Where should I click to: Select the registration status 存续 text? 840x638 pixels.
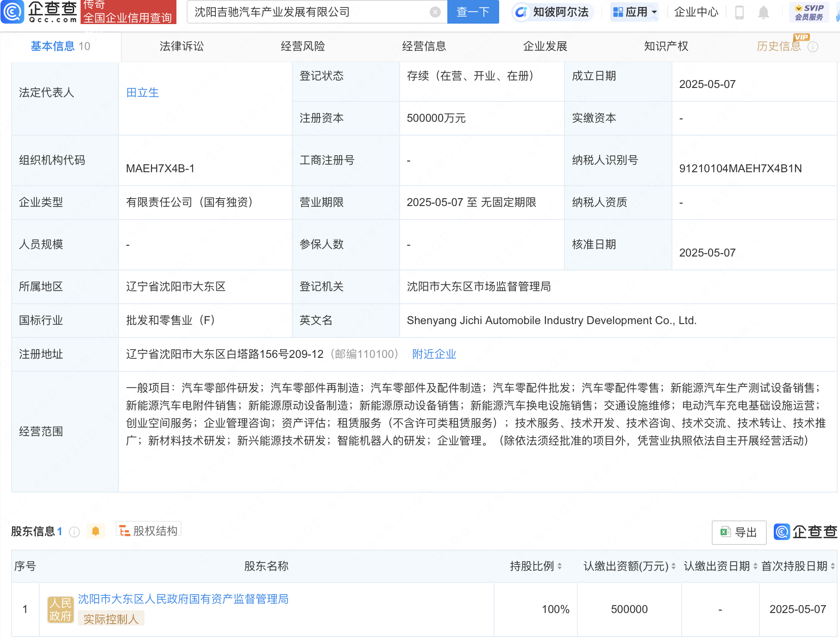pyautogui.click(x=473, y=76)
